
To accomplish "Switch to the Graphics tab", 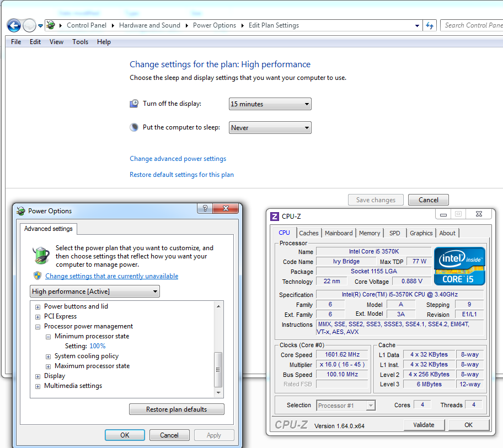I will 421,233.
